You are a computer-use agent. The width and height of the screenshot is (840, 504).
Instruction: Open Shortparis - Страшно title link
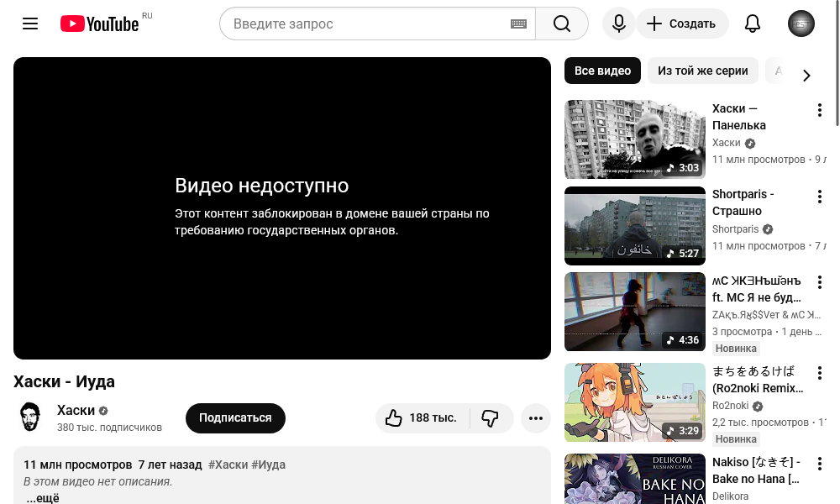[743, 202]
